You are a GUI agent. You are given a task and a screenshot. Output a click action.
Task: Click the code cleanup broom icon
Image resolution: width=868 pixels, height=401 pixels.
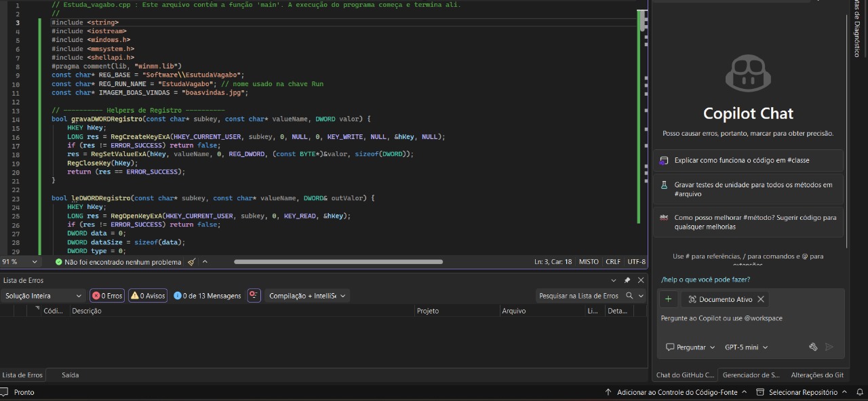192,262
